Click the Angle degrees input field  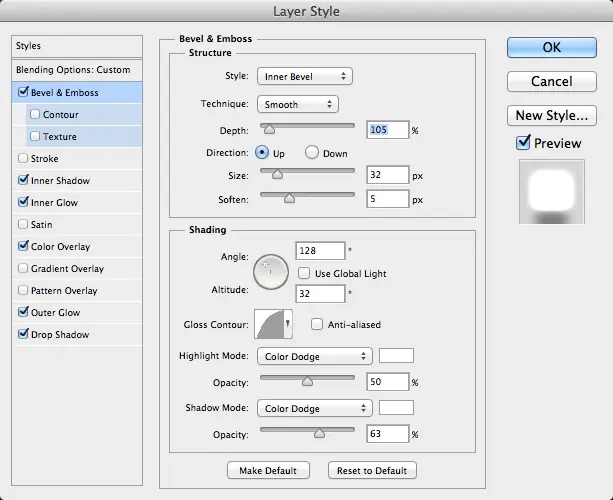point(321,251)
